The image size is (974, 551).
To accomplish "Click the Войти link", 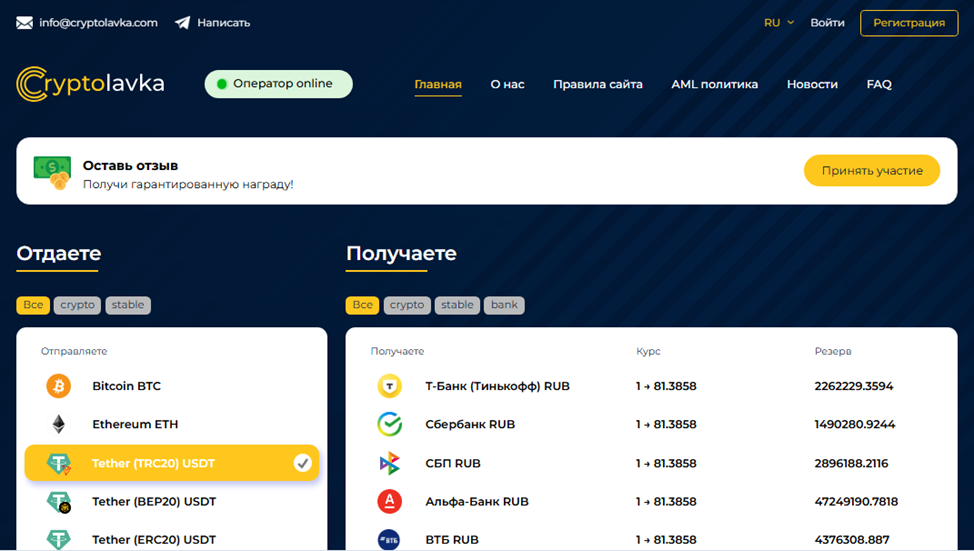I will tap(827, 23).
